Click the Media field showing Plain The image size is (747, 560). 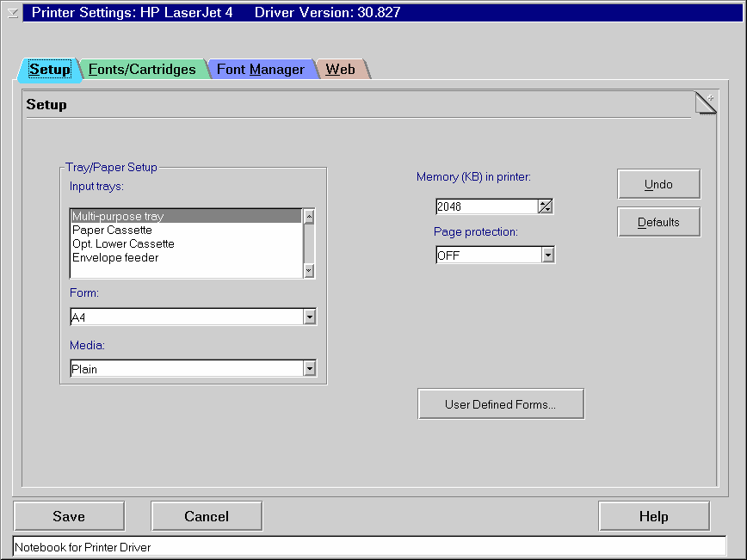pos(187,368)
